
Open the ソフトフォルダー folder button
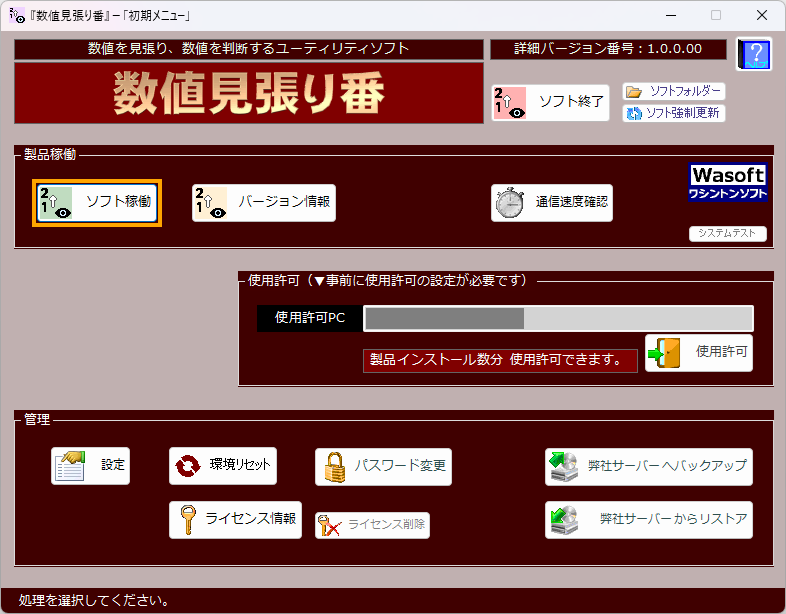coord(674,91)
